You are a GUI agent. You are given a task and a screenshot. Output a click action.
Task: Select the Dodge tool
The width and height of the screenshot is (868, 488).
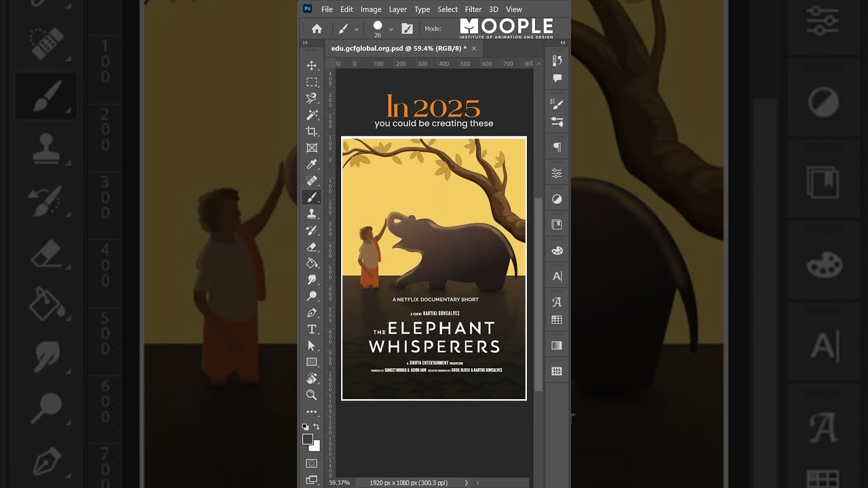click(x=312, y=296)
